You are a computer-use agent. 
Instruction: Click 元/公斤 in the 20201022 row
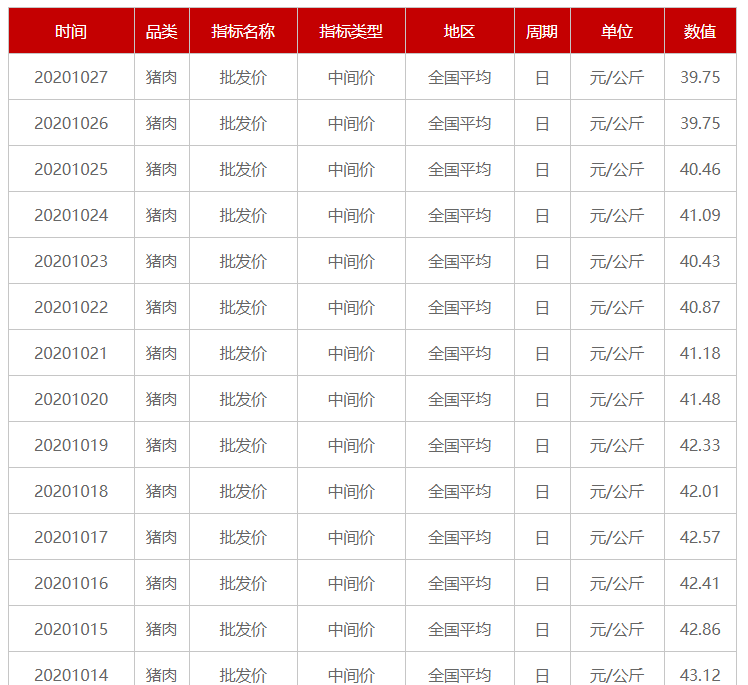pos(617,308)
